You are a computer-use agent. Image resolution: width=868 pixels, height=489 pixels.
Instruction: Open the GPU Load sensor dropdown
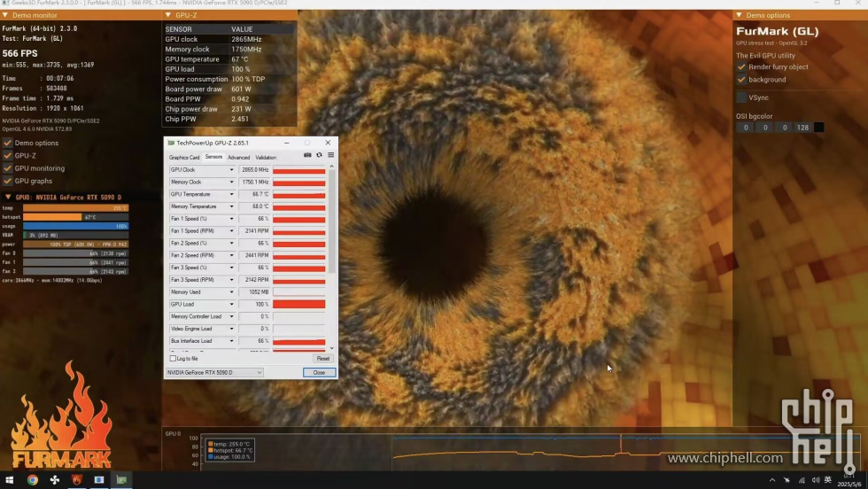pyautogui.click(x=231, y=304)
